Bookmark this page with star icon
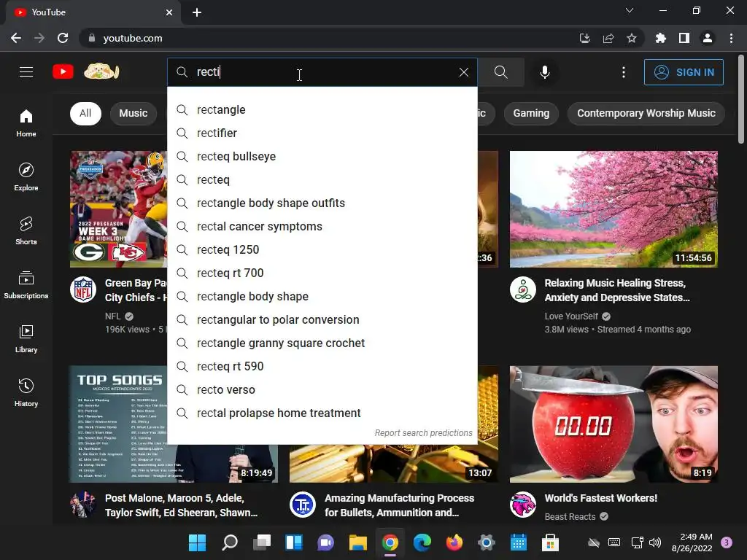 (632, 38)
